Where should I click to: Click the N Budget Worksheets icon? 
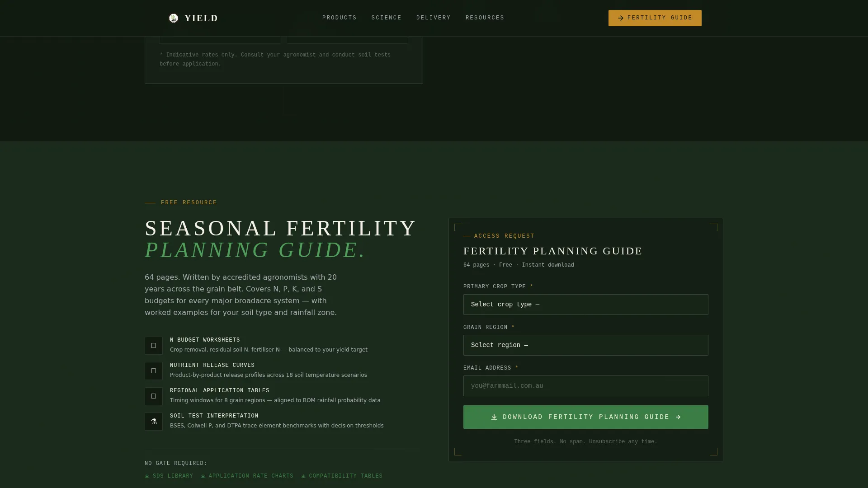click(154, 346)
